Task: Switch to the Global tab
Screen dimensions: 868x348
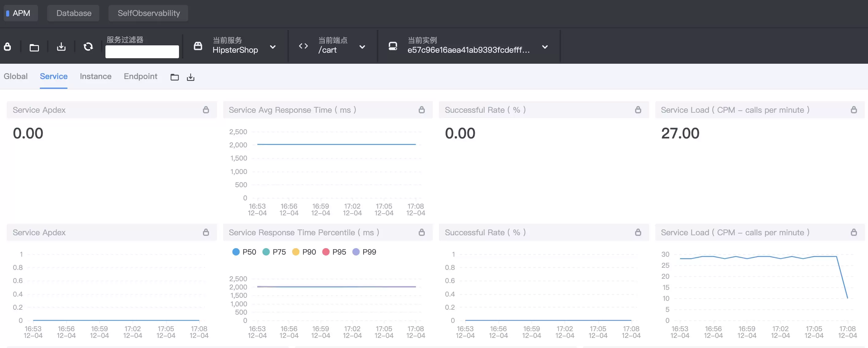Action: pyautogui.click(x=16, y=77)
